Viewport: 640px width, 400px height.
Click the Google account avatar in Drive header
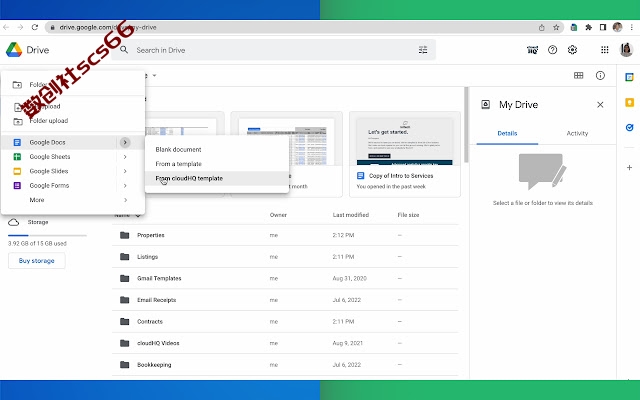626,50
